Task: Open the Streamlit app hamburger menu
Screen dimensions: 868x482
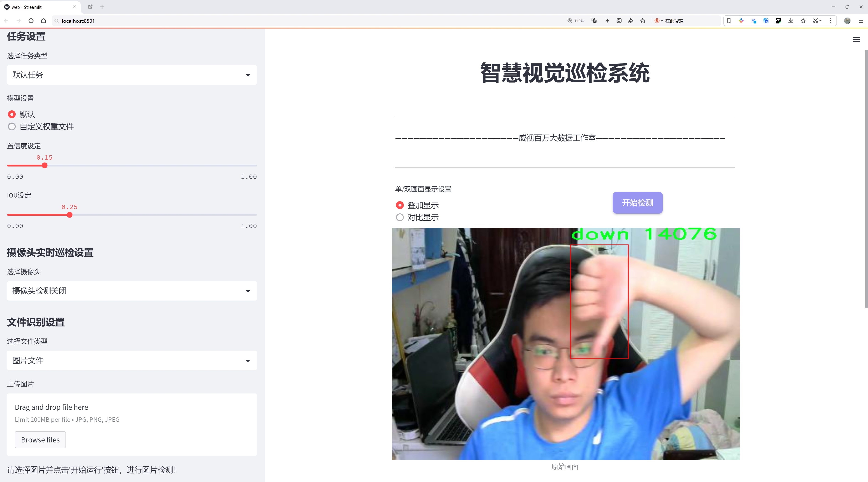Action: 856,40
